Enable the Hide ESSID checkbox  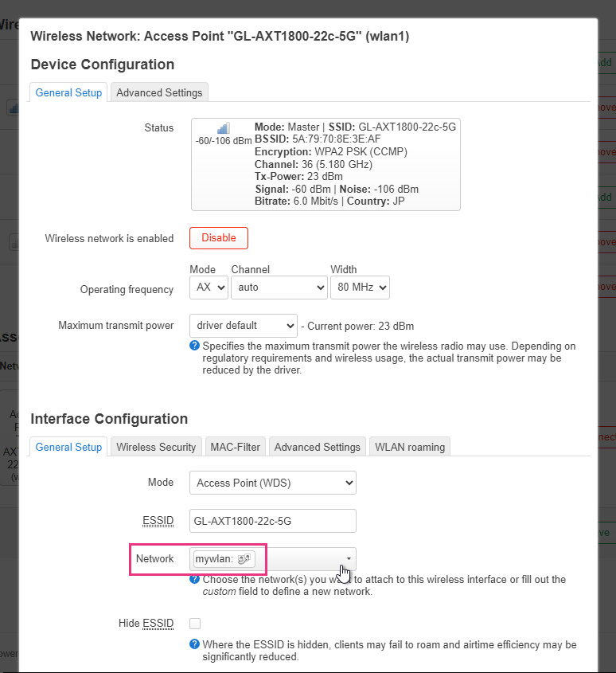(195, 623)
